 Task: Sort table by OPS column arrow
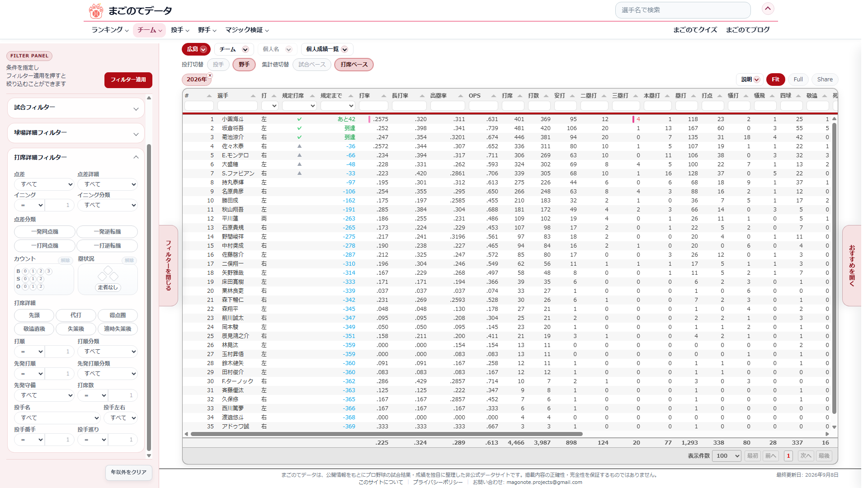click(x=493, y=96)
